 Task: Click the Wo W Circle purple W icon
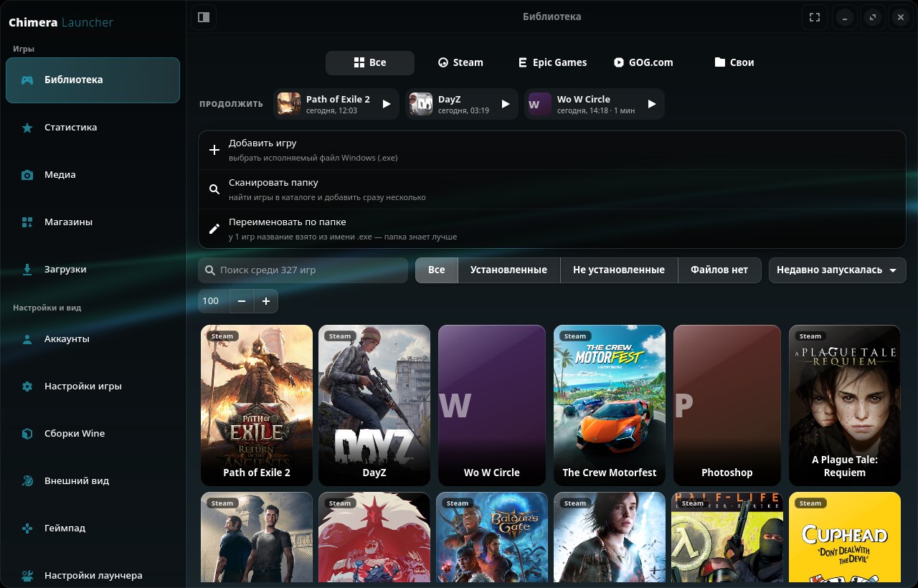540,104
